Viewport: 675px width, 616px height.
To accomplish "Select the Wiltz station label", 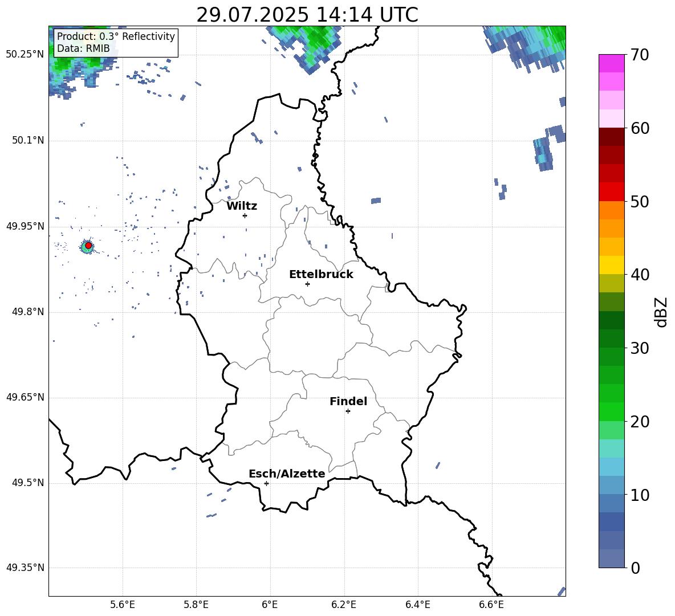I will [242, 206].
